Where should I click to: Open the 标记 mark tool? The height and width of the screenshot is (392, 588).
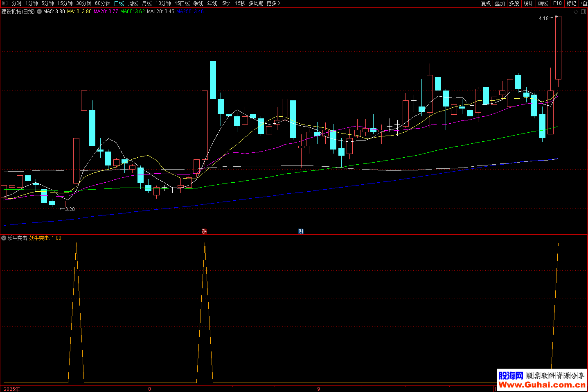point(571,3)
